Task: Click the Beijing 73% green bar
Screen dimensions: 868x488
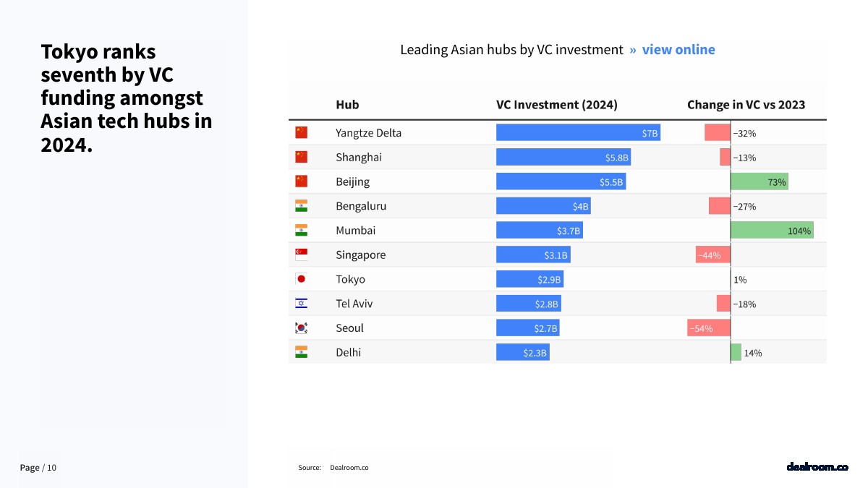Action: (x=759, y=181)
